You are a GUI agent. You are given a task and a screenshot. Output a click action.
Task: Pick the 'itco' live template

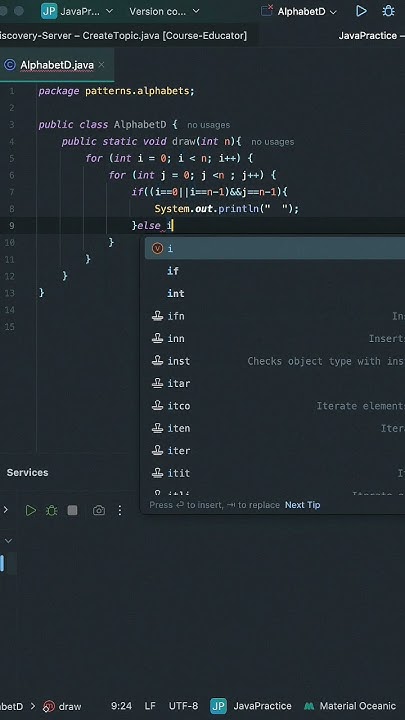click(275, 406)
